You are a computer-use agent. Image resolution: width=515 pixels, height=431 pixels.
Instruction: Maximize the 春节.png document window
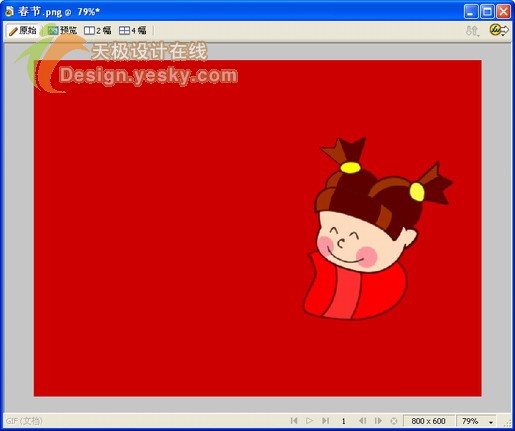[x=487, y=12]
